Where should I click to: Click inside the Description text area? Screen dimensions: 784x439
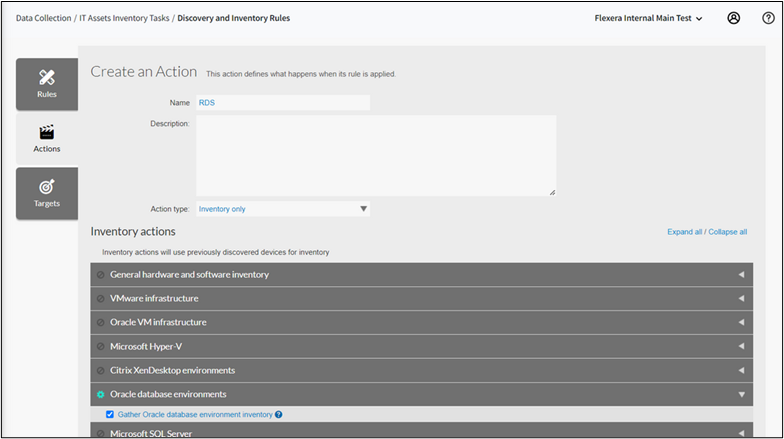pyautogui.click(x=376, y=156)
